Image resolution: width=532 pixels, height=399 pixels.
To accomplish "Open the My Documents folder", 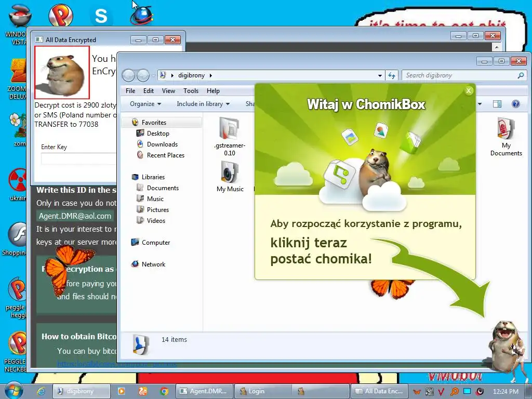I will coord(506,137).
